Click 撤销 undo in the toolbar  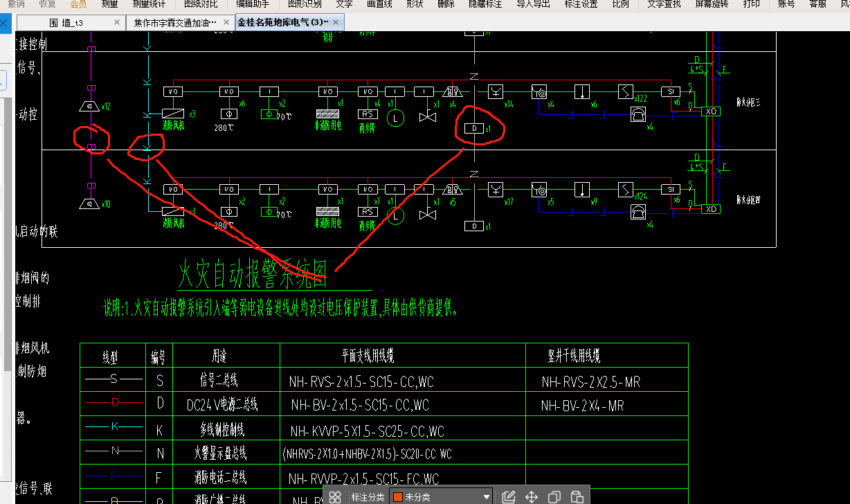click(x=17, y=4)
